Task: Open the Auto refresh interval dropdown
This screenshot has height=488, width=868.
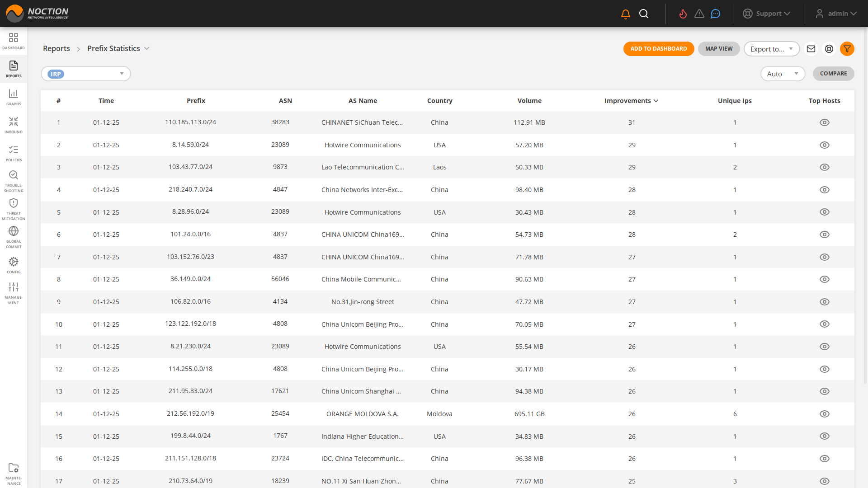Action: pyautogui.click(x=783, y=74)
